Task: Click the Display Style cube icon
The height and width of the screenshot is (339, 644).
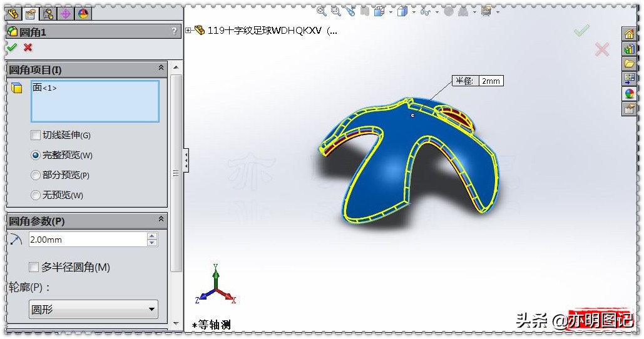Action: coord(402,11)
